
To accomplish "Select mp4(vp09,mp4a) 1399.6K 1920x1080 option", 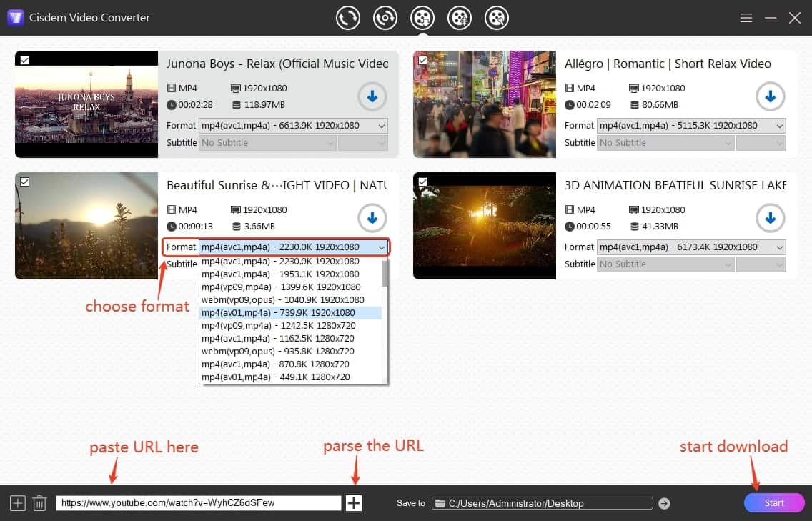I will click(x=290, y=287).
